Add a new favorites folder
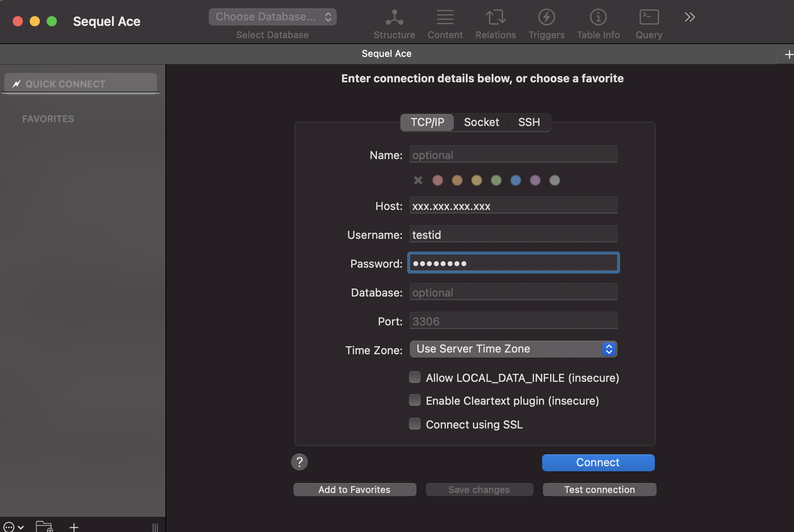The image size is (794, 532). pyautogui.click(x=44, y=526)
